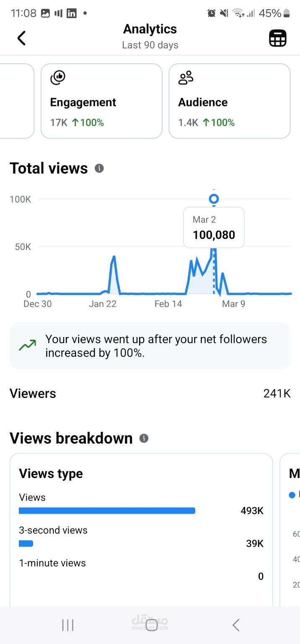The height and width of the screenshot is (644, 300).
Task: Open Android recent apps button
Action: pyautogui.click(x=67, y=625)
